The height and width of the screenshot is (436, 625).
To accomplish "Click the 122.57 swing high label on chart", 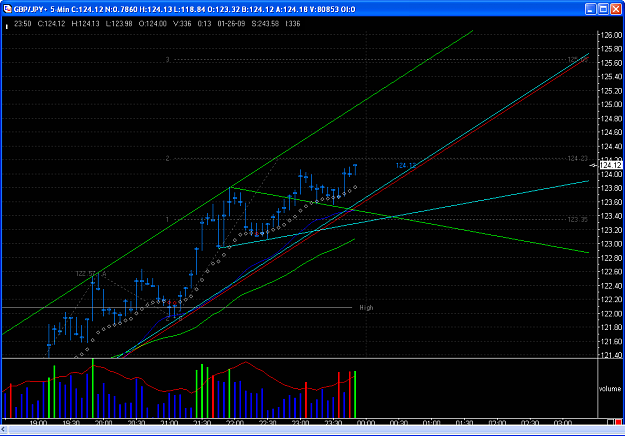I will [x=86, y=274].
